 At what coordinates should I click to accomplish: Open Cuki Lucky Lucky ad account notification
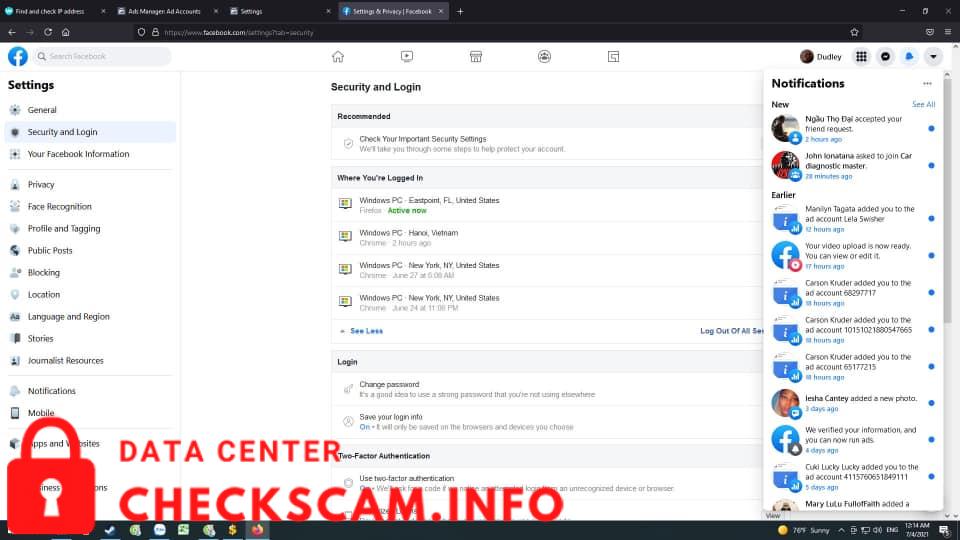point(853,476)
